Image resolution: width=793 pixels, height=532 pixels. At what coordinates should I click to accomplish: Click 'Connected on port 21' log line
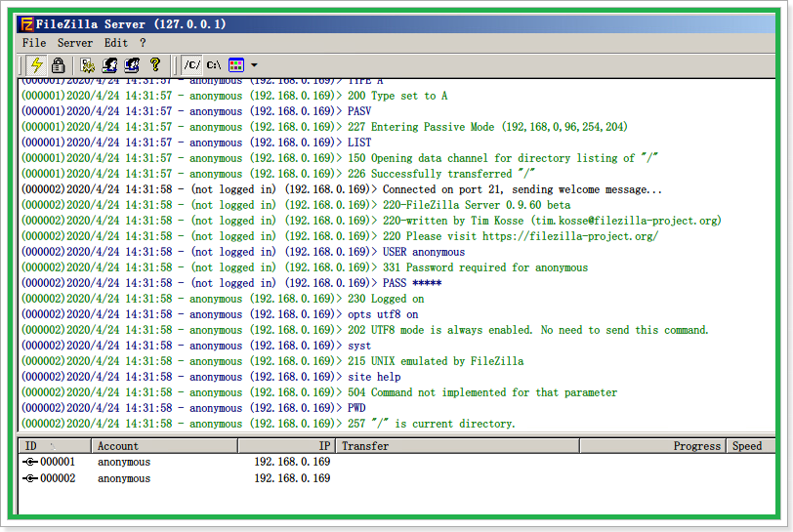[x=342, y=189]
